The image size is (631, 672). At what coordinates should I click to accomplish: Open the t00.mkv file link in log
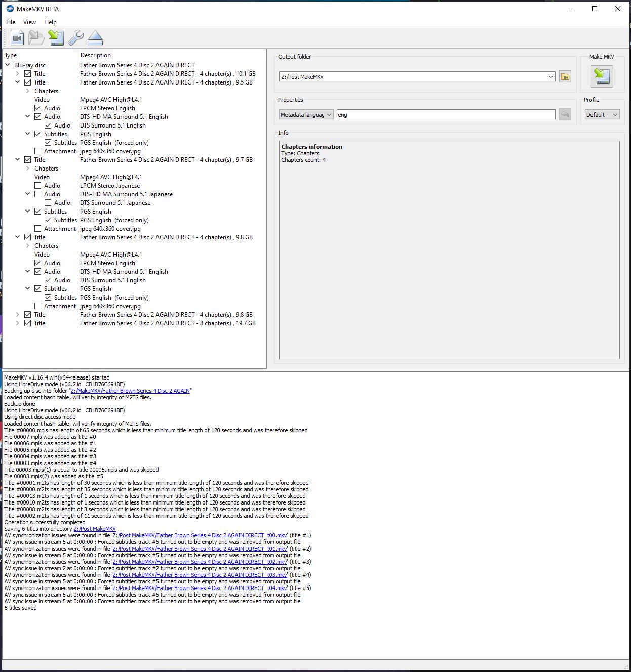pyautogui.click(x=200, y=535)
